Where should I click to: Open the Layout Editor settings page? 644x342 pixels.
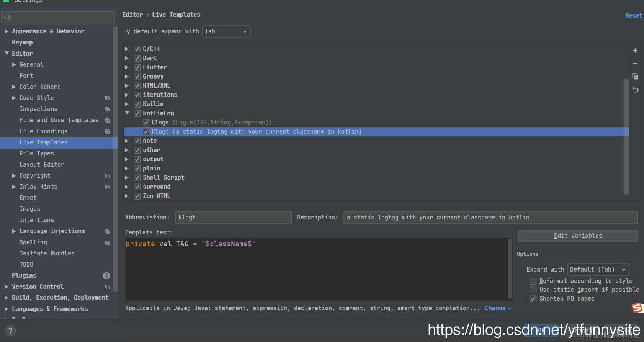[x=42, y=165]
